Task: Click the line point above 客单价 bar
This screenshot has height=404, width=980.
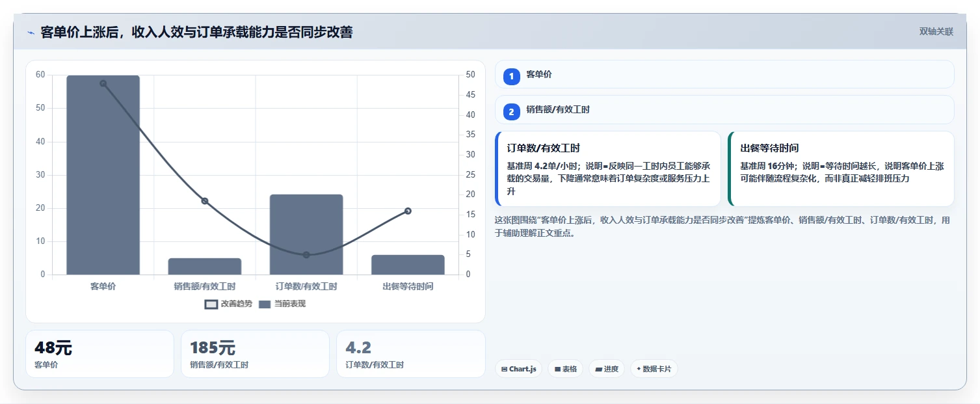Action: coord(103,83)
